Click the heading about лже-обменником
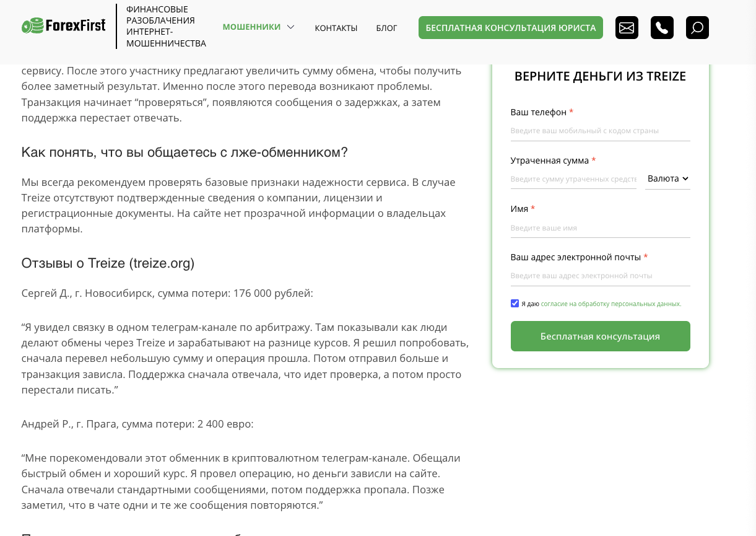The height and width of the screenshot is (536, 756). tap(185, 152)
